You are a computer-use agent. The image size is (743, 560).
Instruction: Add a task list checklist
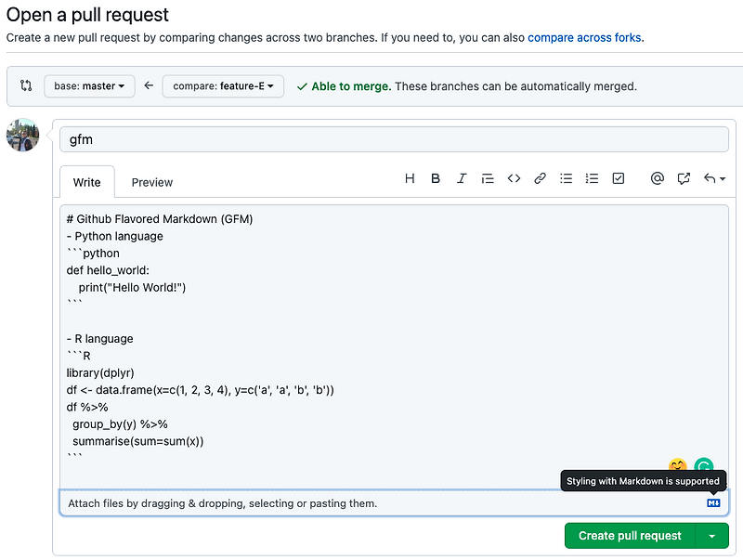pyautogui.click(x=618, y=178)
